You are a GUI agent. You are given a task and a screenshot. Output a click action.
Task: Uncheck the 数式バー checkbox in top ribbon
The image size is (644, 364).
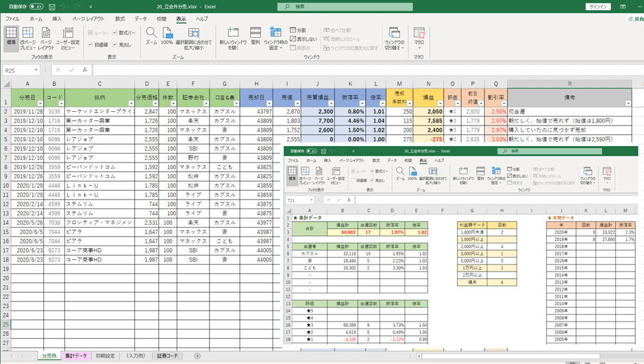[115, 33]
